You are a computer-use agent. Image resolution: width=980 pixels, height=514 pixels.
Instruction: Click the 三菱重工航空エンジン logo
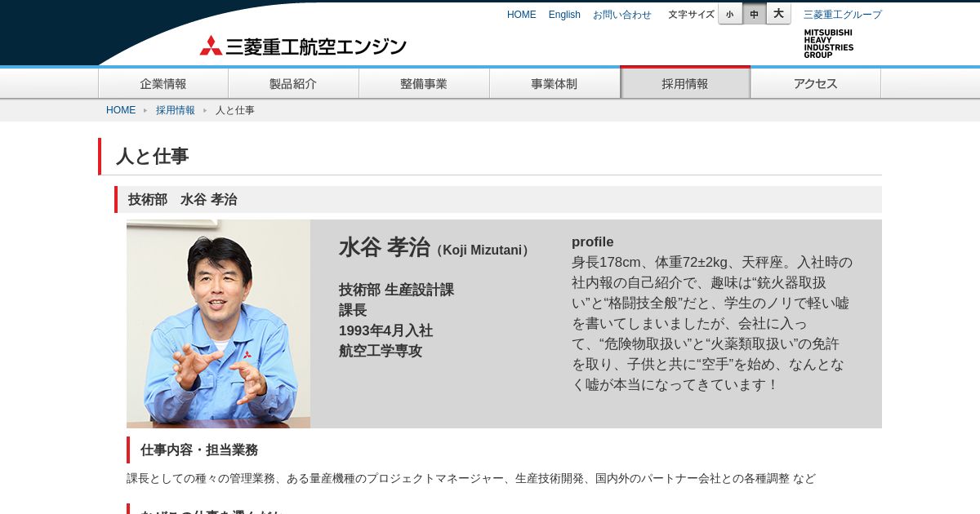pos(303,46)
